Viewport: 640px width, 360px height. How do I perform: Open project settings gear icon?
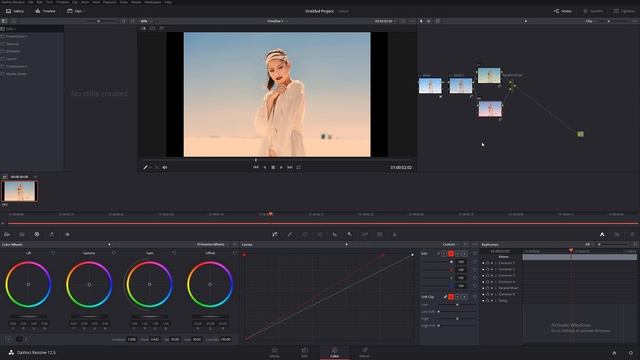(631, 353)
